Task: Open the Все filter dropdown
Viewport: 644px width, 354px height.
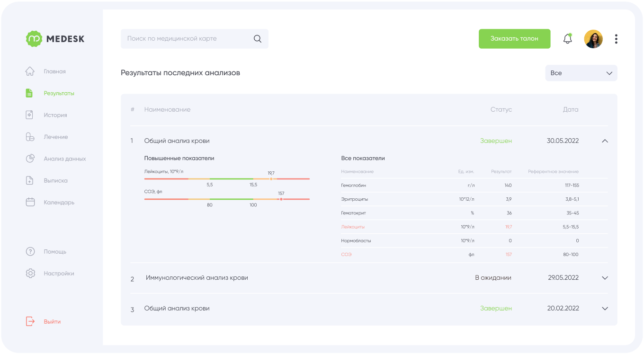Action: [581, 73]
